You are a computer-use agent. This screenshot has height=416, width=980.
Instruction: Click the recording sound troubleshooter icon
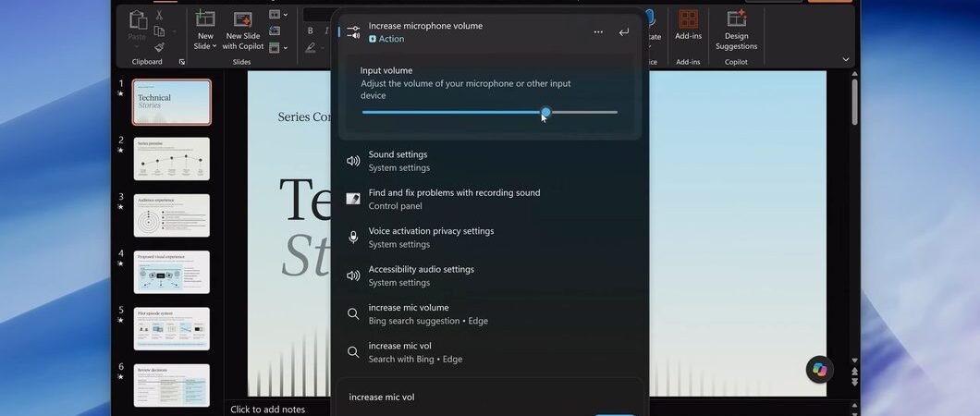click(x=353, y=199)
